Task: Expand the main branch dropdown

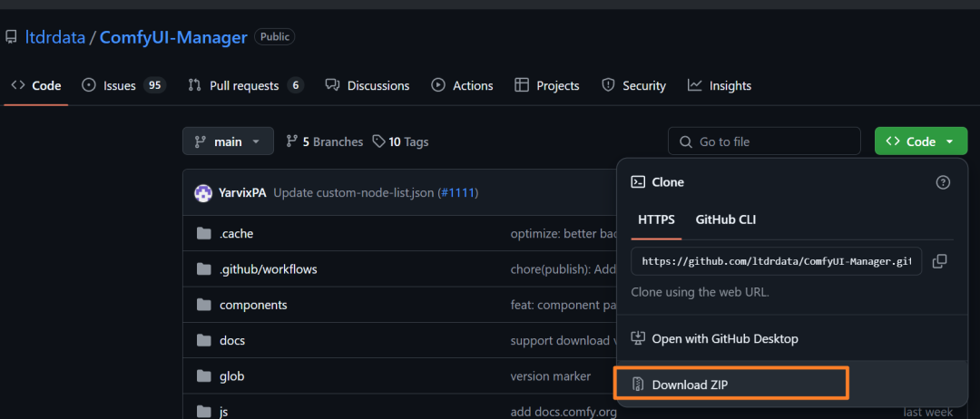Action: [228, 141]
